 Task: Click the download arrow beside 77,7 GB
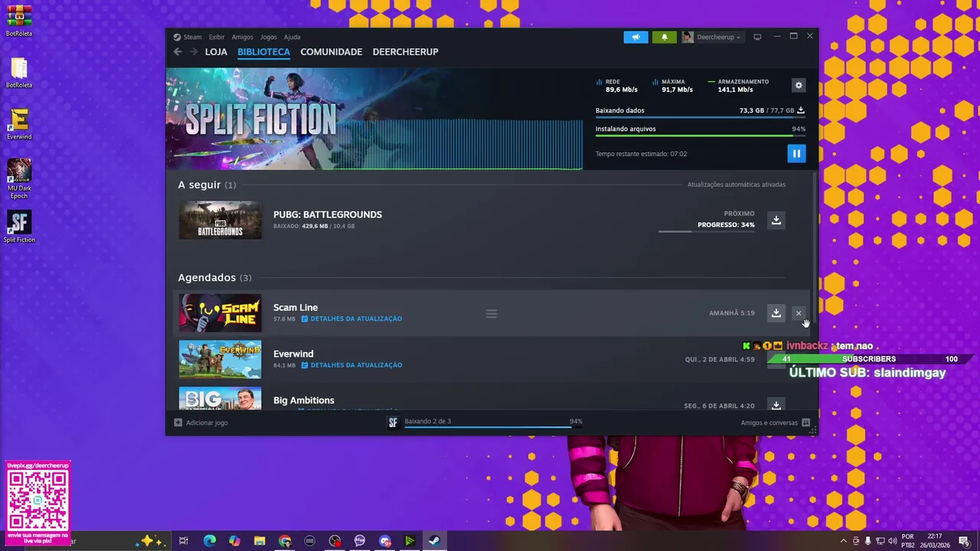(801, 110)
